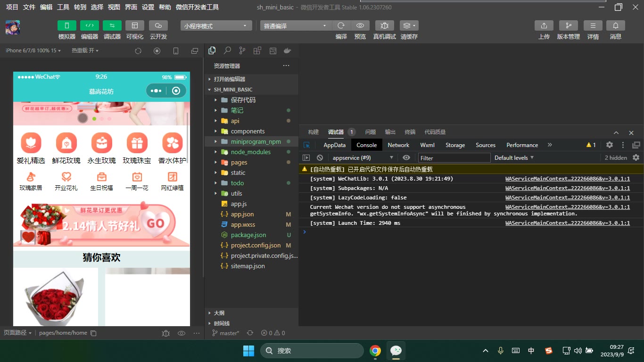The image size is (644, 362).
Task: Expand the pages folder
Action: pyautogui.click(x=252, y=162)
